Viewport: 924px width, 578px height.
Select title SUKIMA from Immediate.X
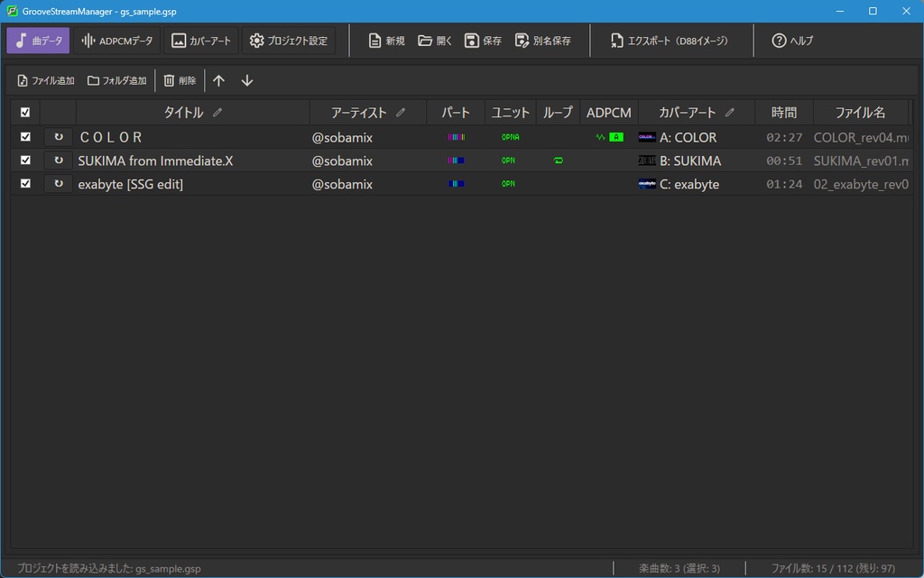(x=155, y=161)
